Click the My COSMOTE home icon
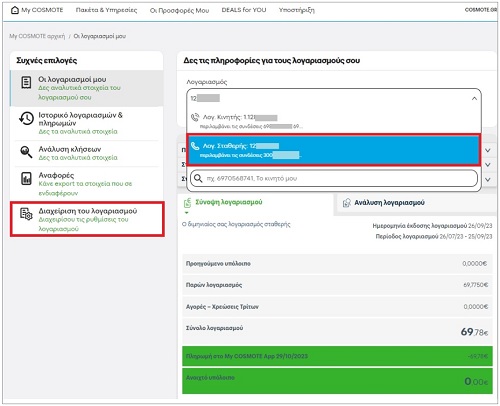This screenshot has width=500, height=406. point(15,10)
